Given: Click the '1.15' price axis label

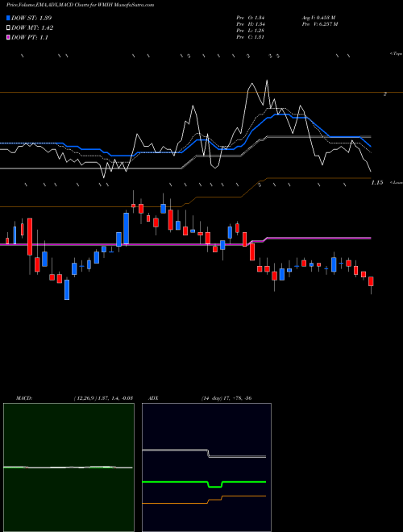Looking at the screenshot, I should point(377,182).
